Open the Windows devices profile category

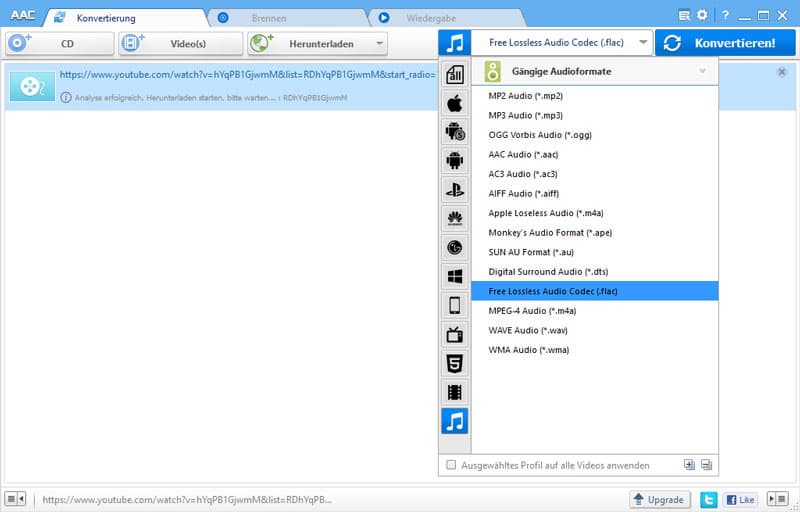[455, 276]
